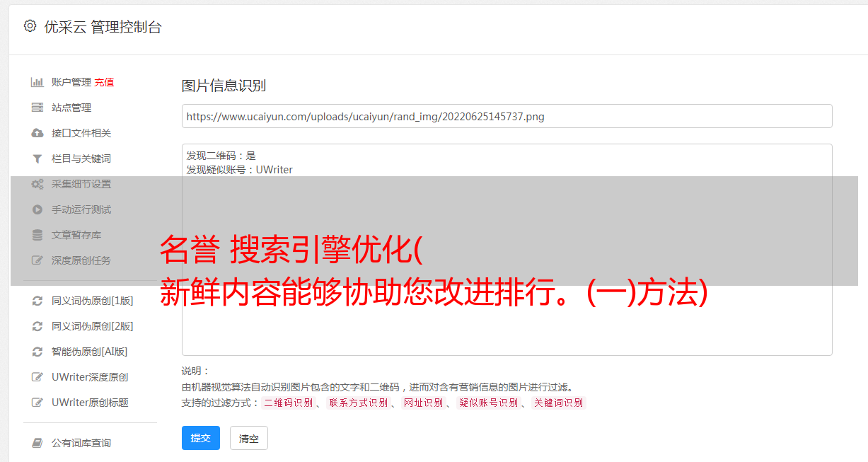Click the 关键词识别 tag
The image size is (868, 462).
coord(559,403)
